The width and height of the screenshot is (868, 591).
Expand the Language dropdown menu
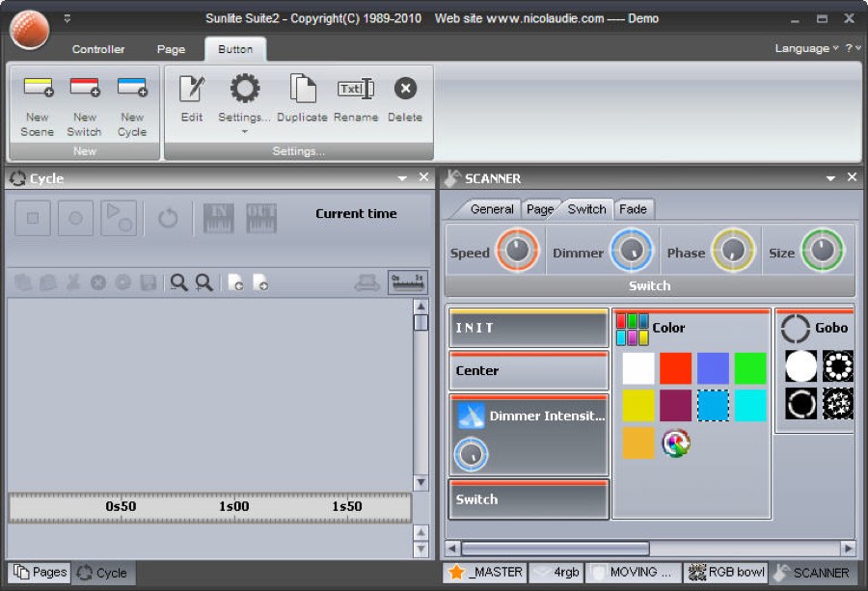(x=806, y=48)
